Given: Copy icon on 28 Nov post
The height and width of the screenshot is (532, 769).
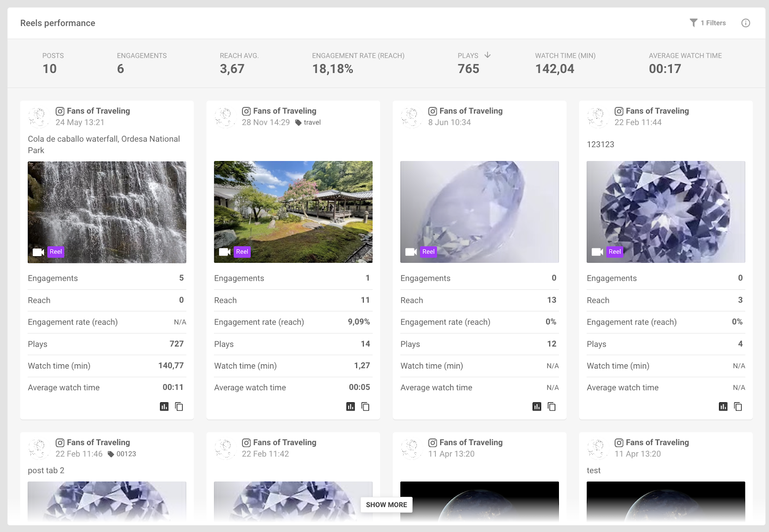Looking at the screenshot, I should click(365, 407).
